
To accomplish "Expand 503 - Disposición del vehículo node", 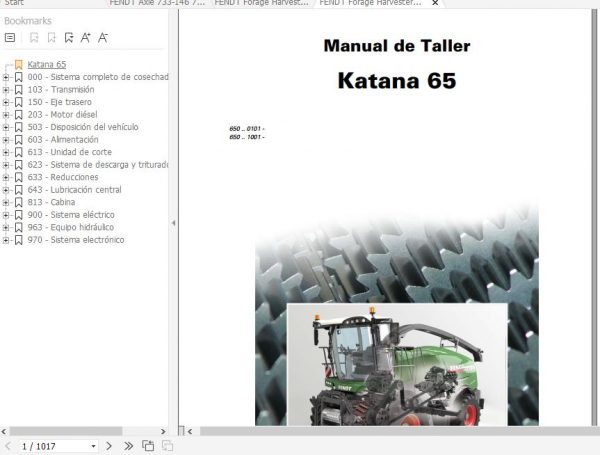I will pyautogui.click(x=6, y=127).
